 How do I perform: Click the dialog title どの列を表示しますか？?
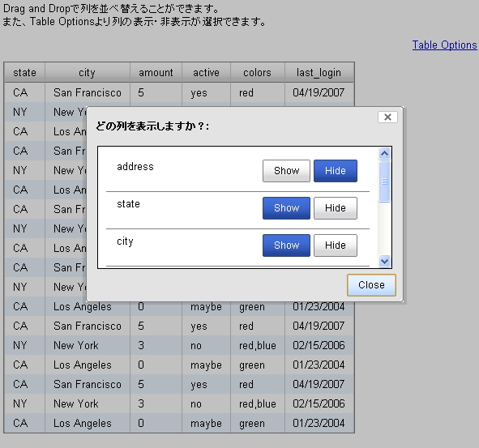pyautogui.click(x=152, y=126)
